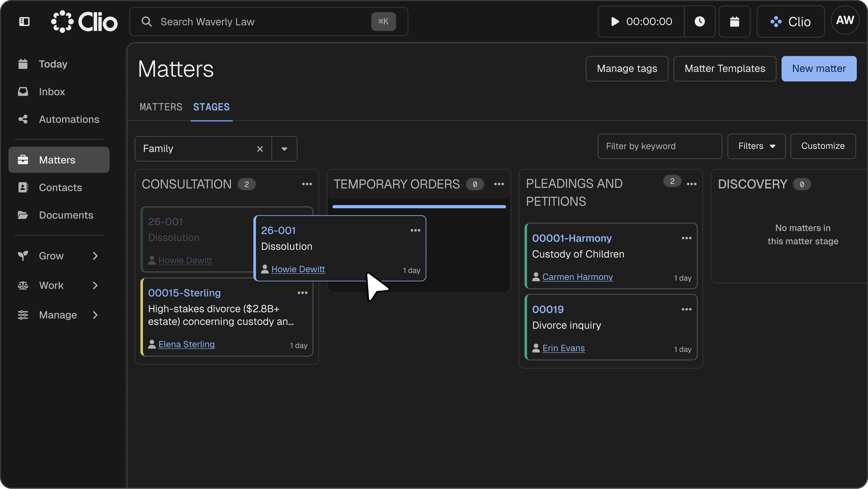Viewport: 868px width, 489px height.
Task: Open options on dragged 26-001 Dissolution card
Action: (415, 230)
